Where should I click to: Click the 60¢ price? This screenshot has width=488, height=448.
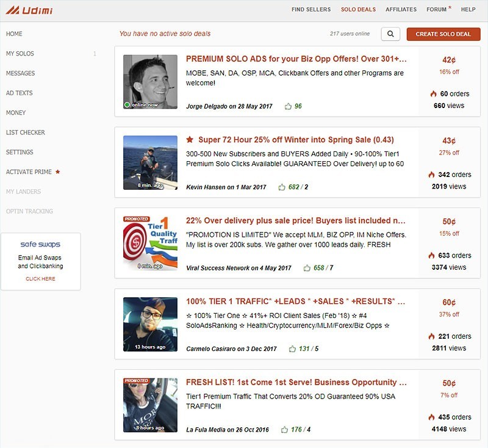tap(449, 302)
